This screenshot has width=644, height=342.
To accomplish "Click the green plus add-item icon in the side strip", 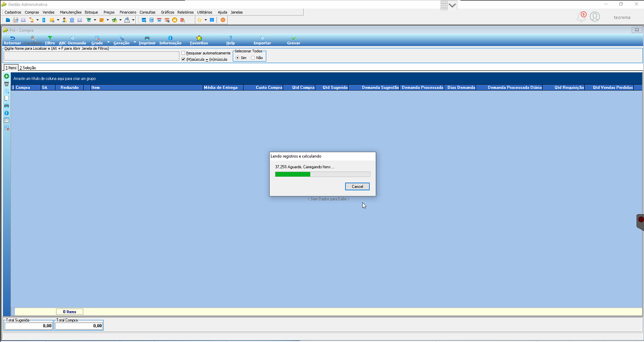I will (7, 76).
